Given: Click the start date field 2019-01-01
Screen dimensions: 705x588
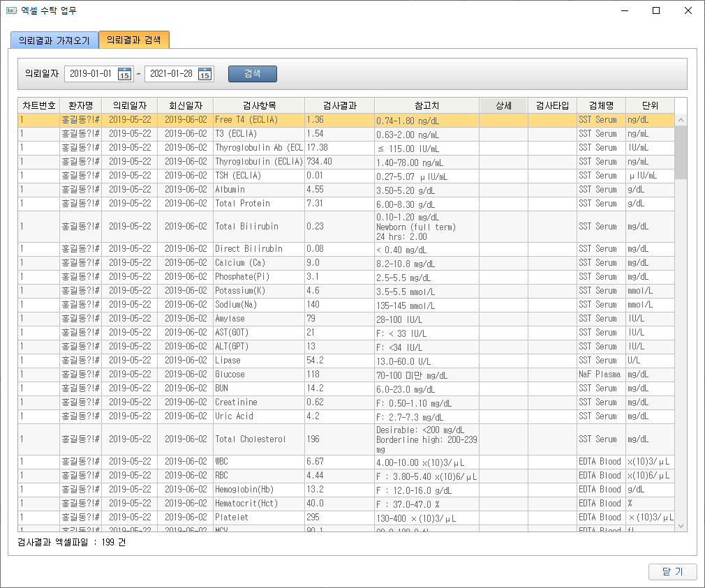Looking at the screenshot, I should (91, 74).
